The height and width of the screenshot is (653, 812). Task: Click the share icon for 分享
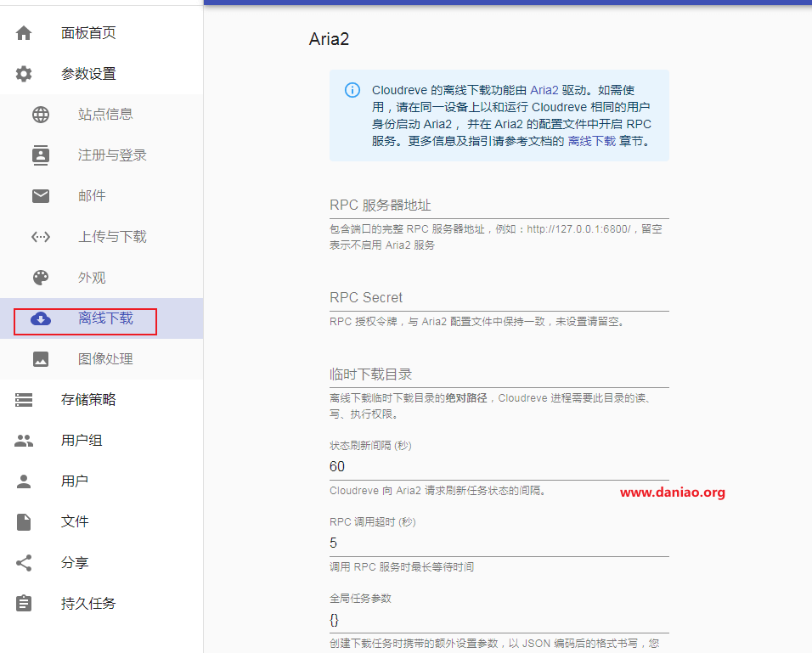[24, 563]
